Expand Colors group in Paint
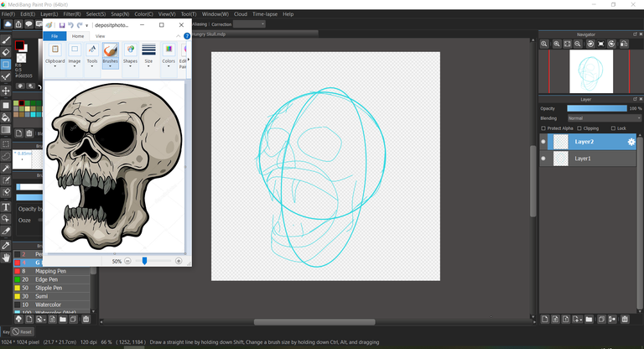The image size is (644, 349). [x=169, y=55]
